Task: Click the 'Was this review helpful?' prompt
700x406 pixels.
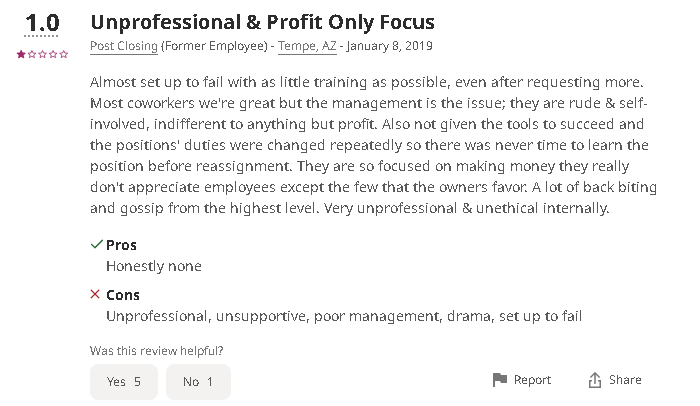Action: 156,351
